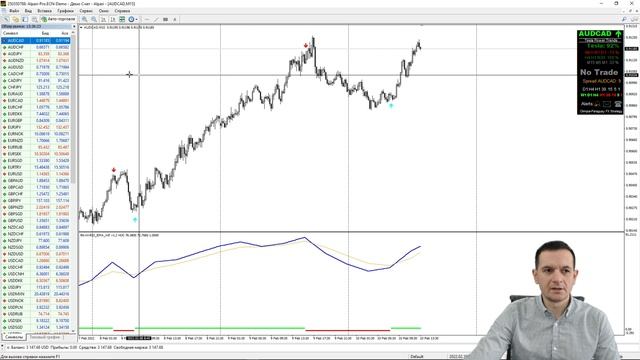The image size is (640, 360).
Task: Select USDRUB in Market Watch
Action: point(36,314)
